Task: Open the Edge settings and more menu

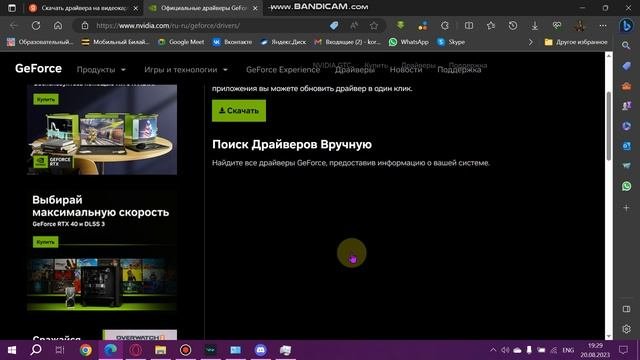Action: (603, 26)
